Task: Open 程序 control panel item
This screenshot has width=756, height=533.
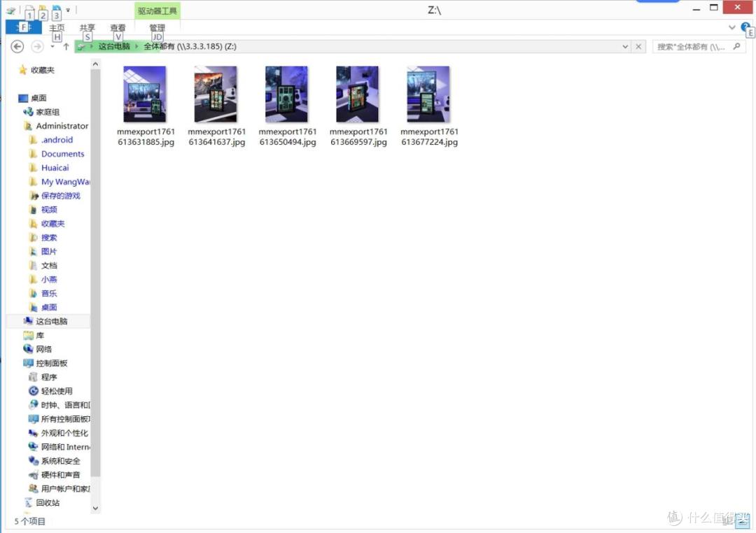Action: [x=43, y=377]
